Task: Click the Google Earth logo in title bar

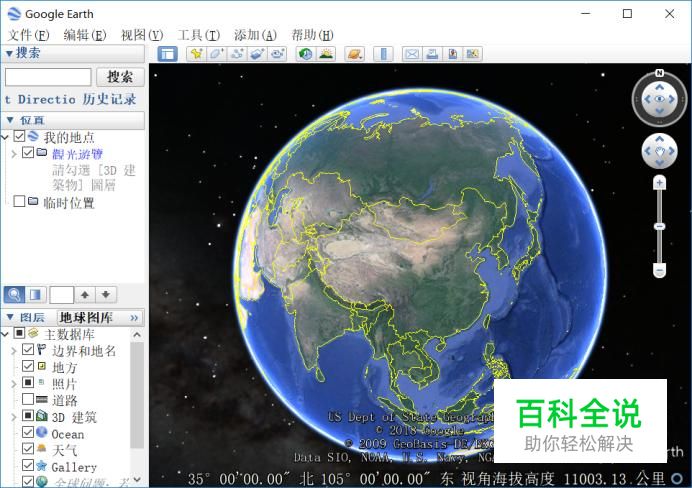Action: tap(14, 14)
